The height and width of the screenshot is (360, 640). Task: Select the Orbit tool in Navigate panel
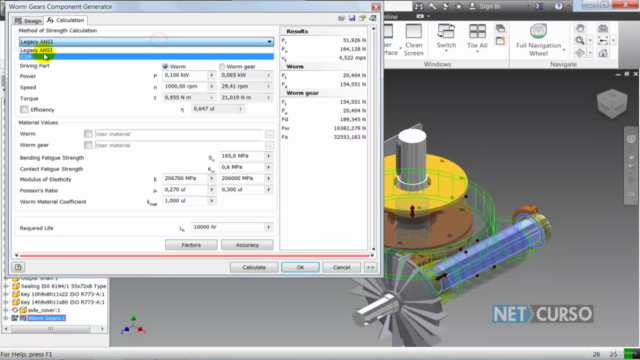(580, 52)
